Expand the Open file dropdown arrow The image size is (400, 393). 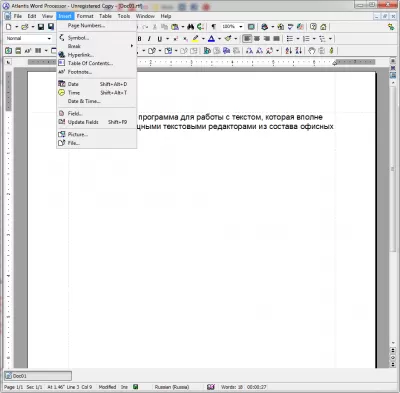pos(33,27)
